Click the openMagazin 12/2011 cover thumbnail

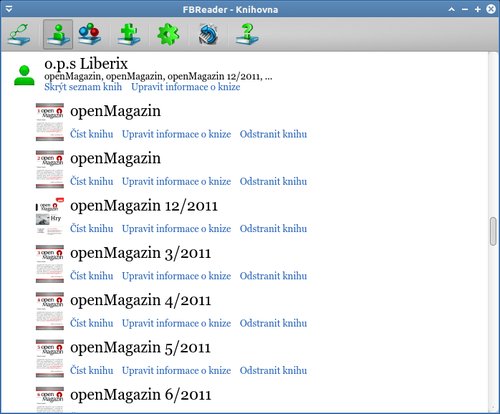pos(50,217)
